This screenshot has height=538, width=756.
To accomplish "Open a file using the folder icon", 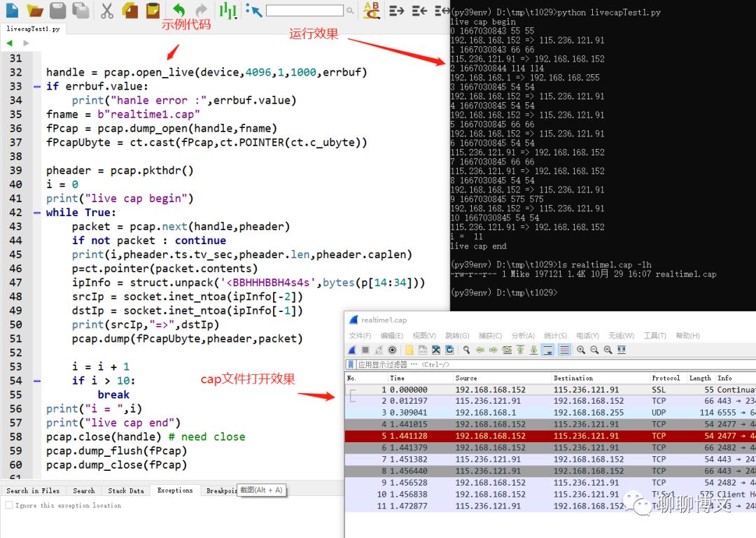I will point(35,10).
